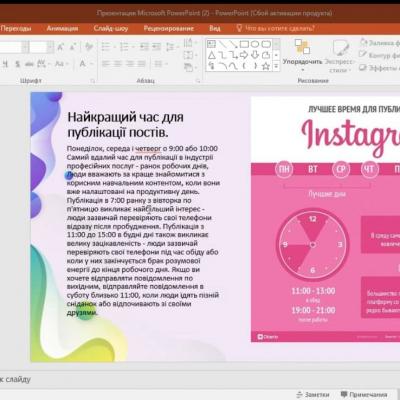Viewport: 400px width, 400px height.
Task: Click the Контур фигуры outline button
Action: [379, 55]
